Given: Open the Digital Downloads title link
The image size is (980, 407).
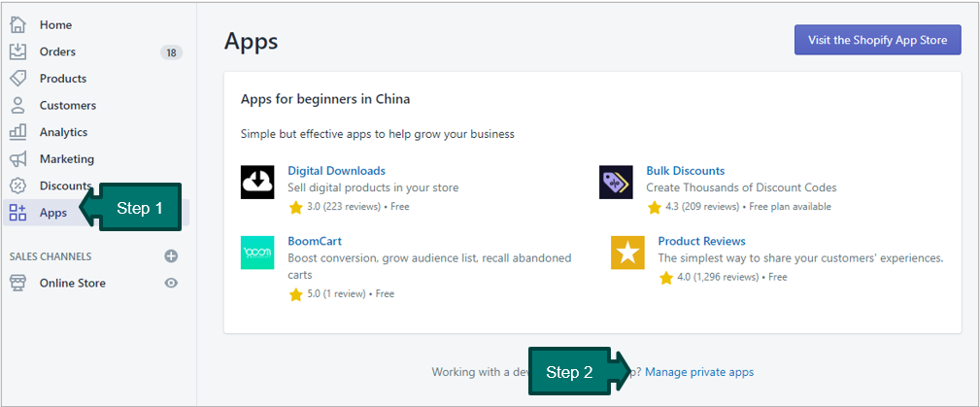Looking at the screenshot, I should (336, 171).
